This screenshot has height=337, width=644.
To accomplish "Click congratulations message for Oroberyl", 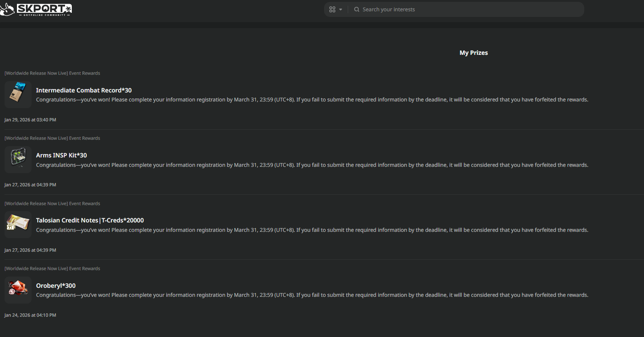I will [312, 295].
